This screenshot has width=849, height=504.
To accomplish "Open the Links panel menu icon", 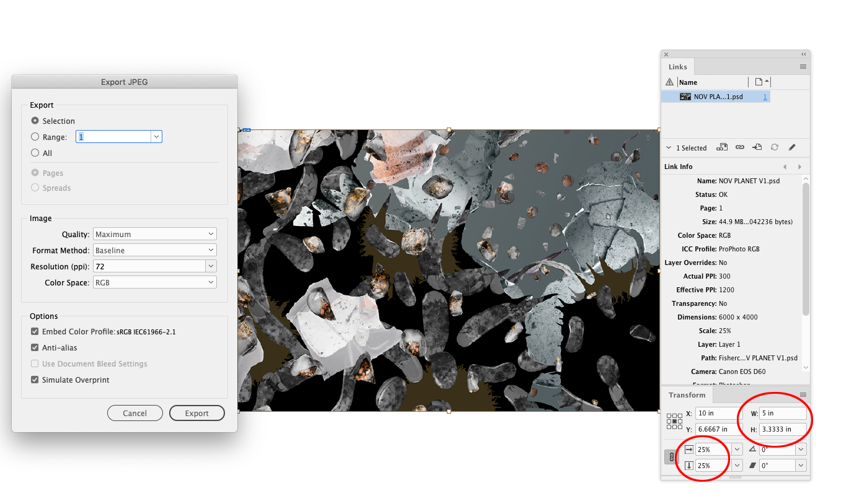I will (x=803, y=66).
